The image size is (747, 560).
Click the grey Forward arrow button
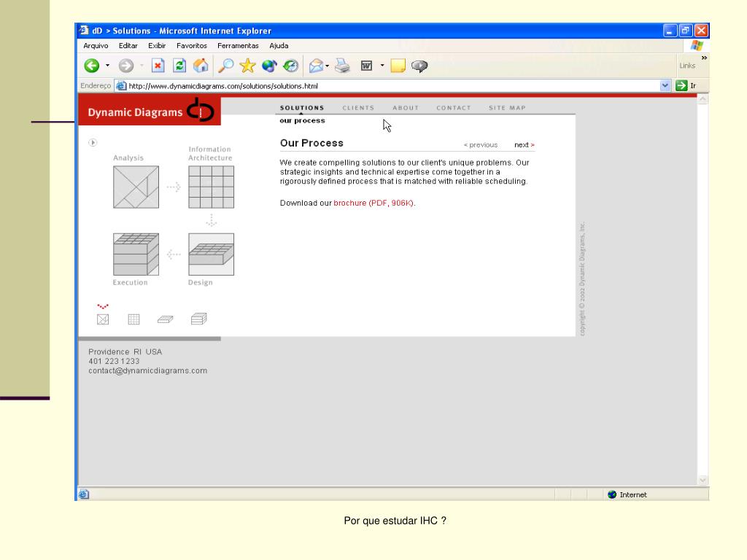pos(125,66)
